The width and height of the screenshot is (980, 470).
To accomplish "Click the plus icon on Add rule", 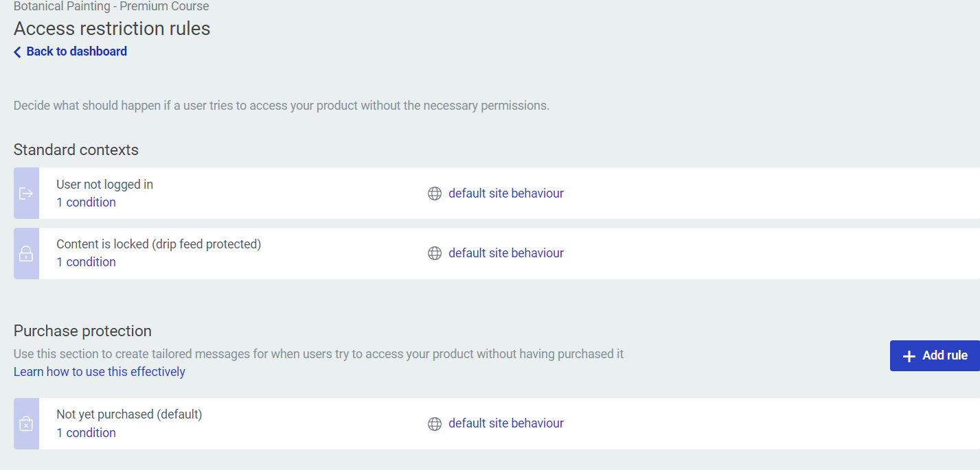I will tap(909, 356).
